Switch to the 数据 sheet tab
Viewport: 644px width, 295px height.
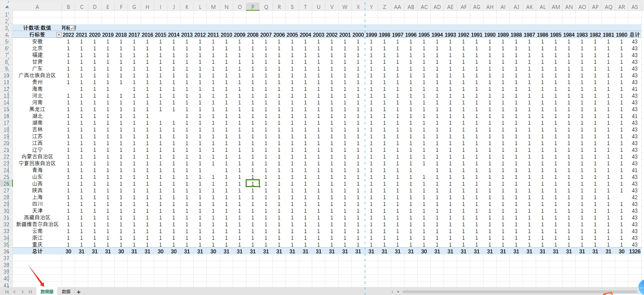(x=66, y=292)
